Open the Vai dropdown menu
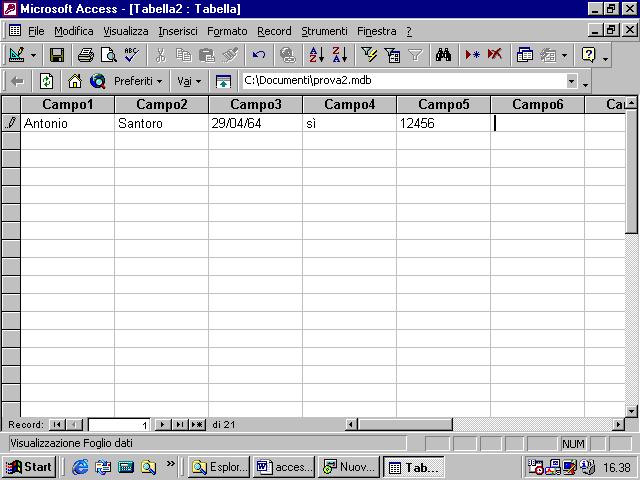The image size is (640, 480). click(189, 81)
